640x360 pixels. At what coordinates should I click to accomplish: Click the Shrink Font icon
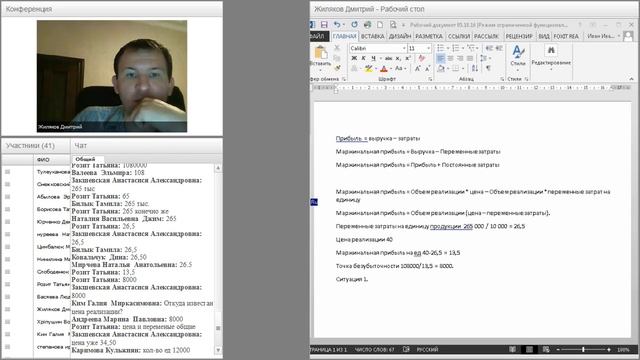click(x=427, y=69)
